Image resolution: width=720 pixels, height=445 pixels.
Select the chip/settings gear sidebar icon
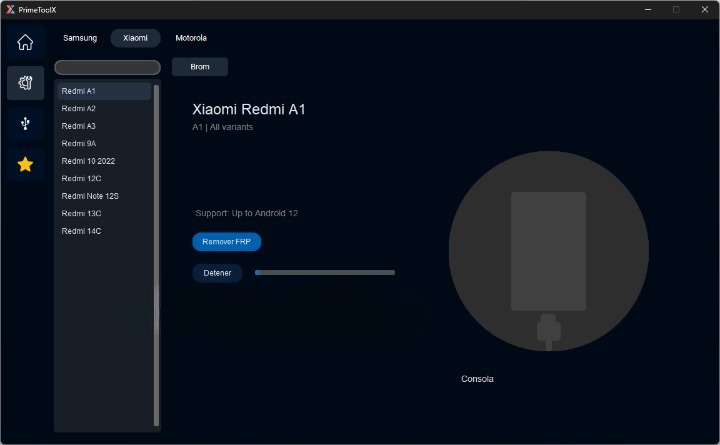(x=25, y=83)
